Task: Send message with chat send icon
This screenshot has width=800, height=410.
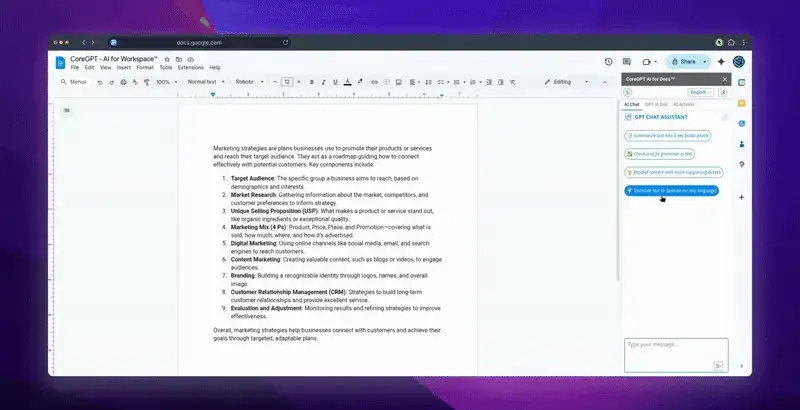Action: click(718, 366)
